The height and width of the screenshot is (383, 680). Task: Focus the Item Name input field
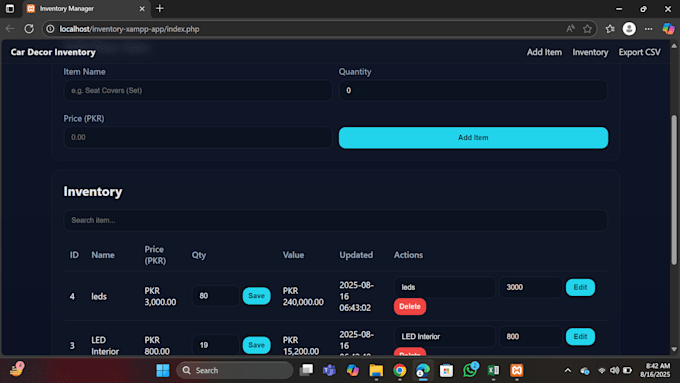coord(198,90)
